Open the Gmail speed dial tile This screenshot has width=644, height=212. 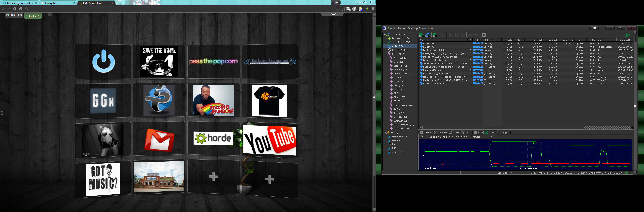coord(159,139)
